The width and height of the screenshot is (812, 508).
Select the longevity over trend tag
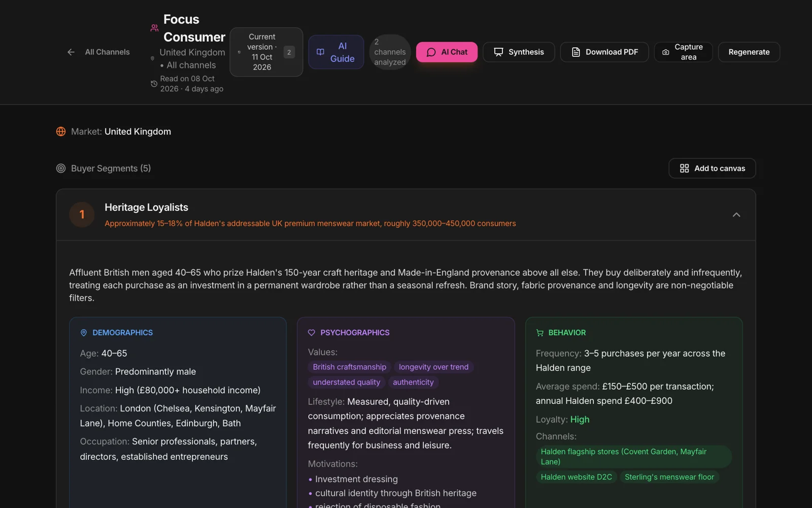pyautogui.click(x=433, y=367)
